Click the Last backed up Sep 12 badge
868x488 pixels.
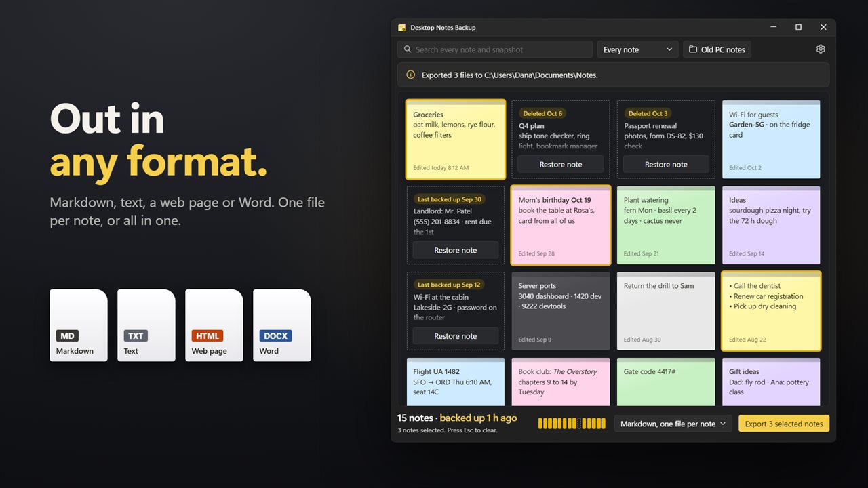click(x=449, y=285)
